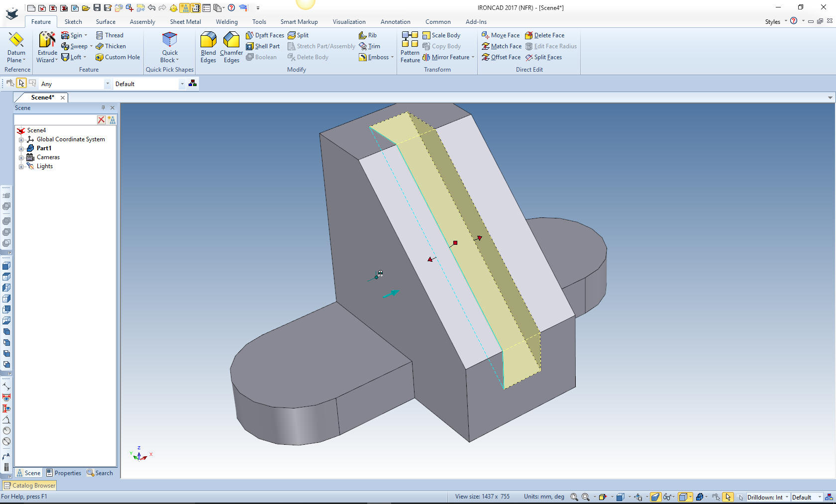Switch to the Sheet Metal ribbon tab
This screenshot has width=836, height=504.
tap(185, 22)
